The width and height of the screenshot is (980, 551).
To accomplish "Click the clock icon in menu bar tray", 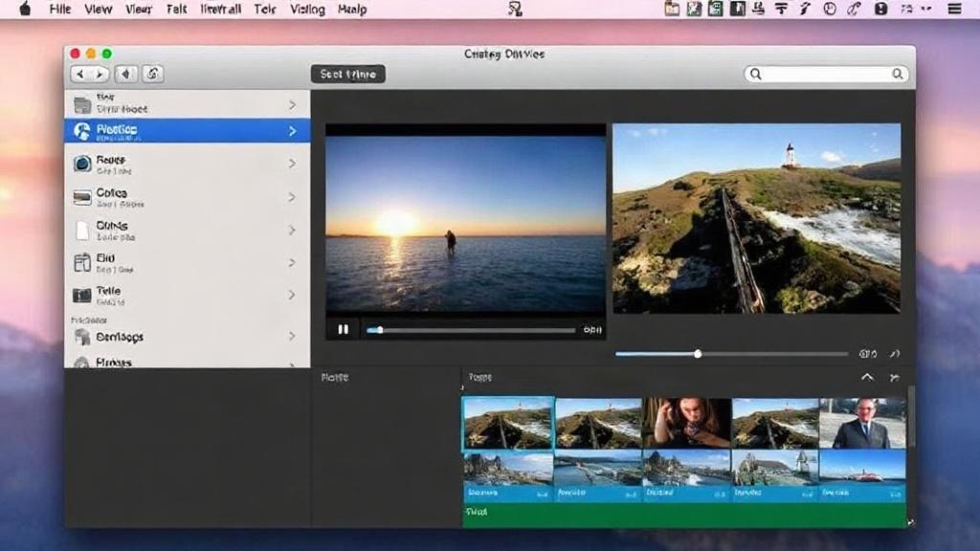I will click(830, 9).
